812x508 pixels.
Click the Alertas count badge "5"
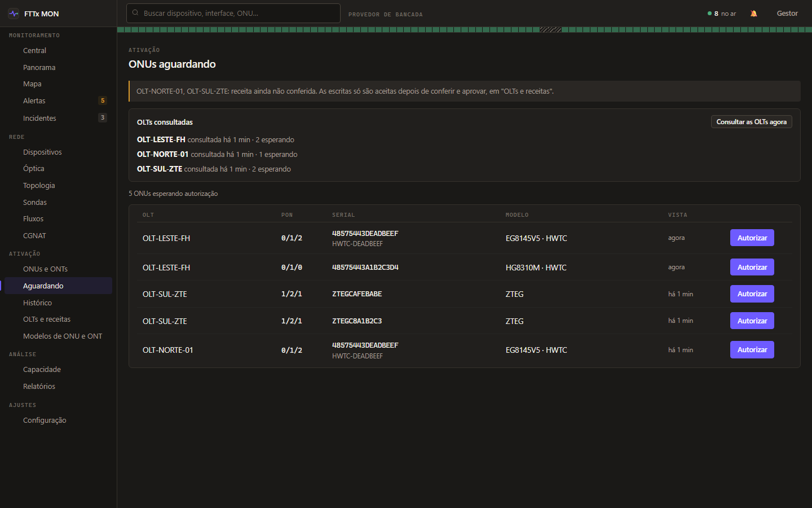(103, 100)
